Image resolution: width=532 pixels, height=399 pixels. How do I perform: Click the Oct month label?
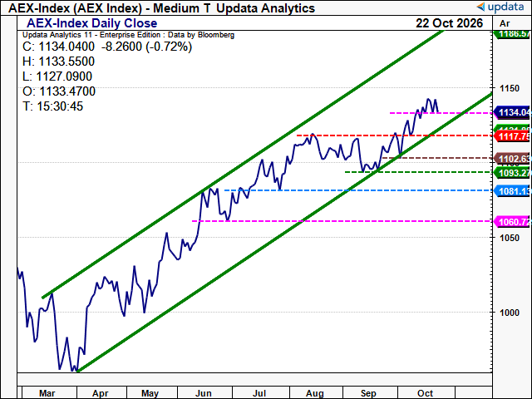pos(425,393)
